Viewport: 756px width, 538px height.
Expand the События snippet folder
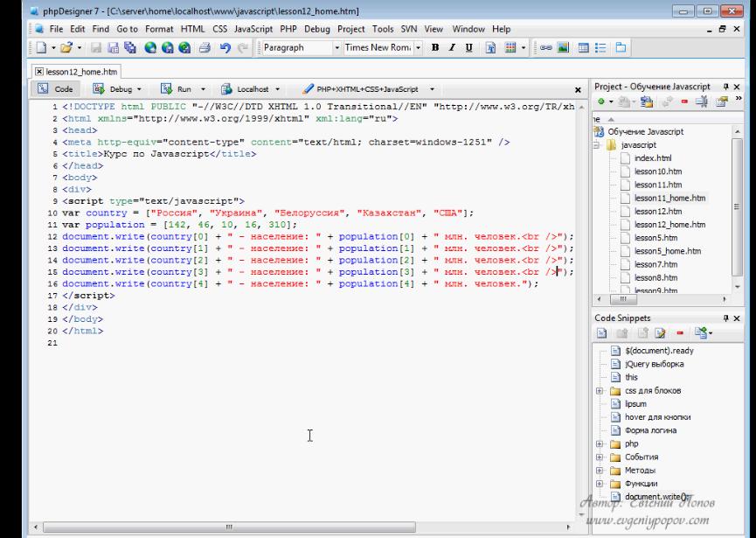tap(600, 457)
